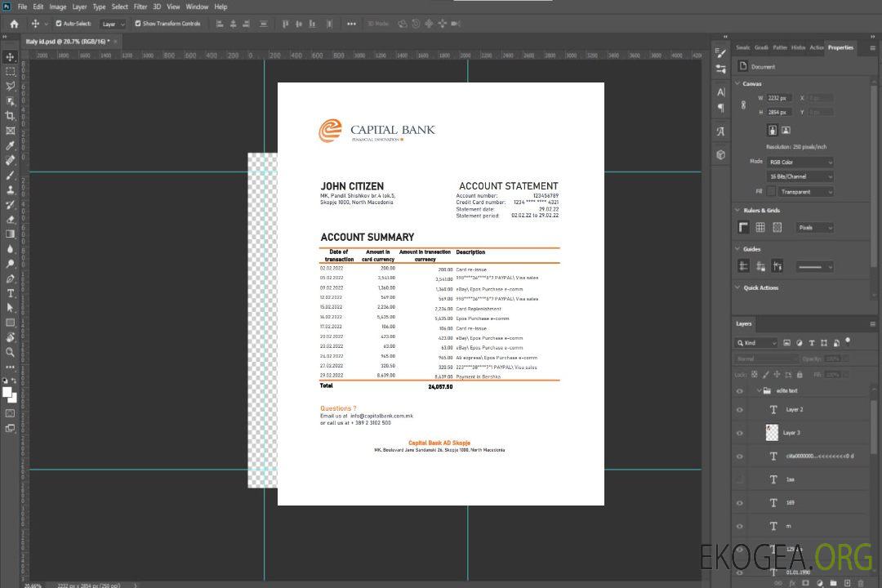Image resolution: width=882 pixels, height=588 pixels.
Task: Toggle the Auto-Select checkbox
Action: point(59,24)
